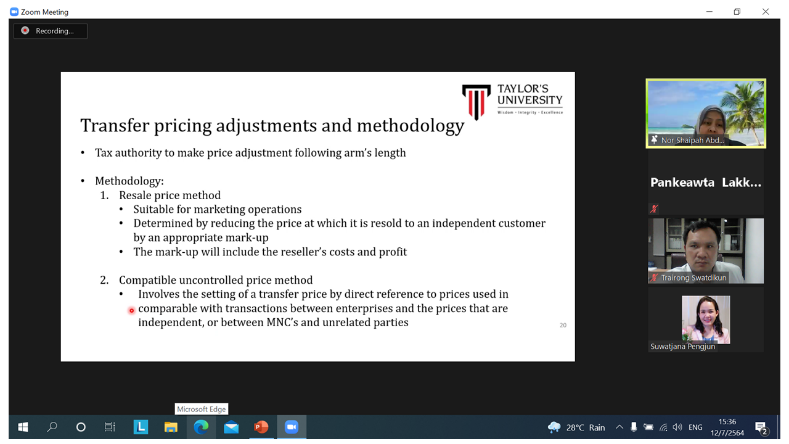Open the notification center with 2 alerts
Viewport: 789px width, 444px height.
pyautogui.click(x=761, y=428)
